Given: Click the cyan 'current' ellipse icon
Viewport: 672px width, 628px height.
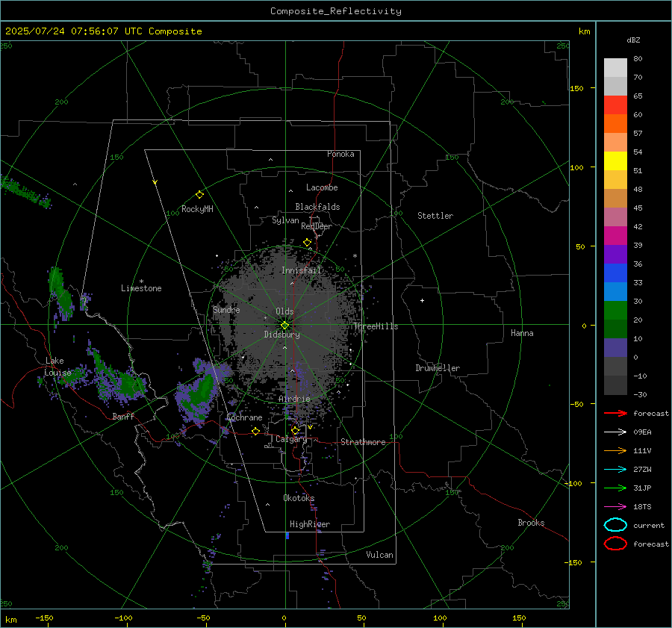Looking at the screenshot, I should point(615,525).
